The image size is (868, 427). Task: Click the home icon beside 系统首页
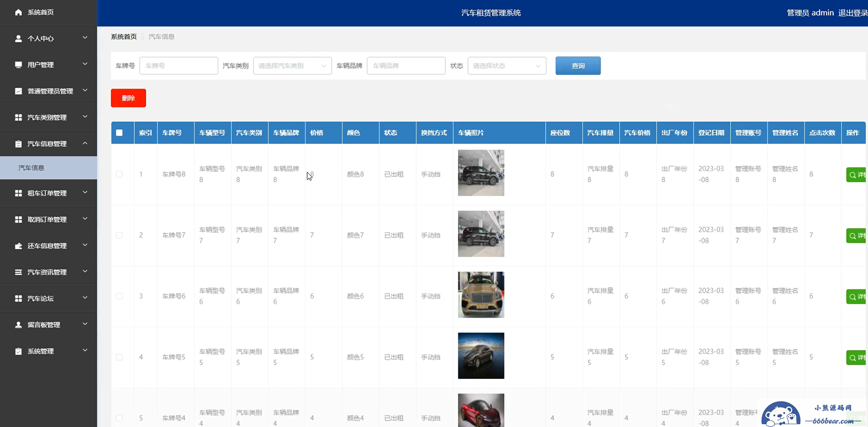(19, 12)
